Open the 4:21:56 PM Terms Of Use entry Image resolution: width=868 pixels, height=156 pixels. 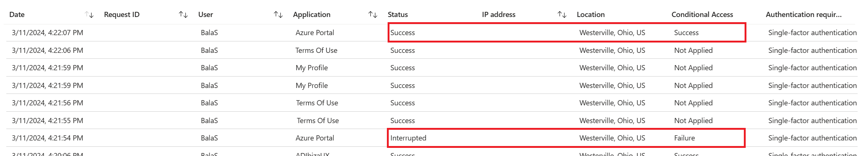point(47,103)
